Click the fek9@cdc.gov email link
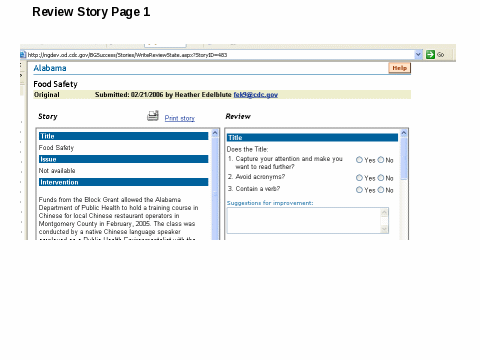This screenshot has height=360, width=480. click(x=256, y=95)
